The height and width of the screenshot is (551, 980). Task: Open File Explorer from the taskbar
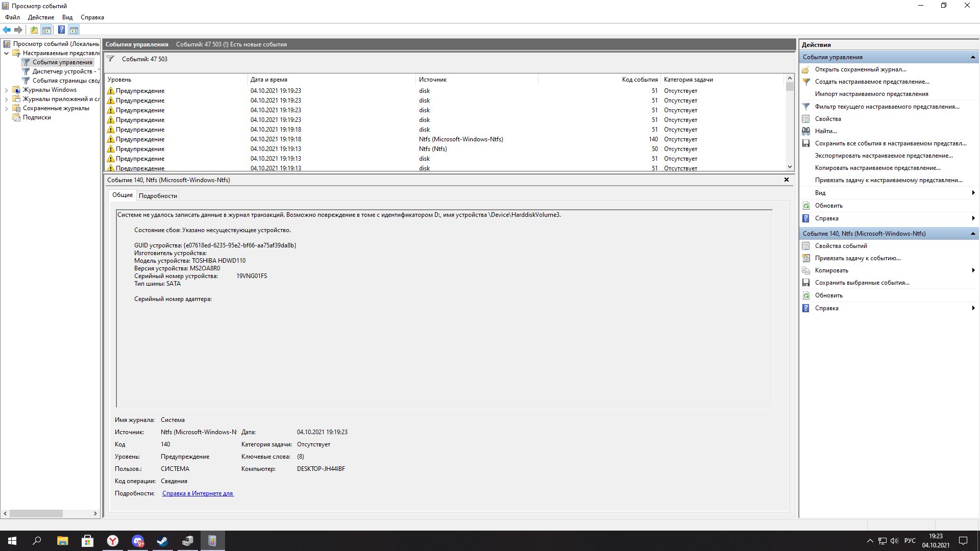(63, 541)
